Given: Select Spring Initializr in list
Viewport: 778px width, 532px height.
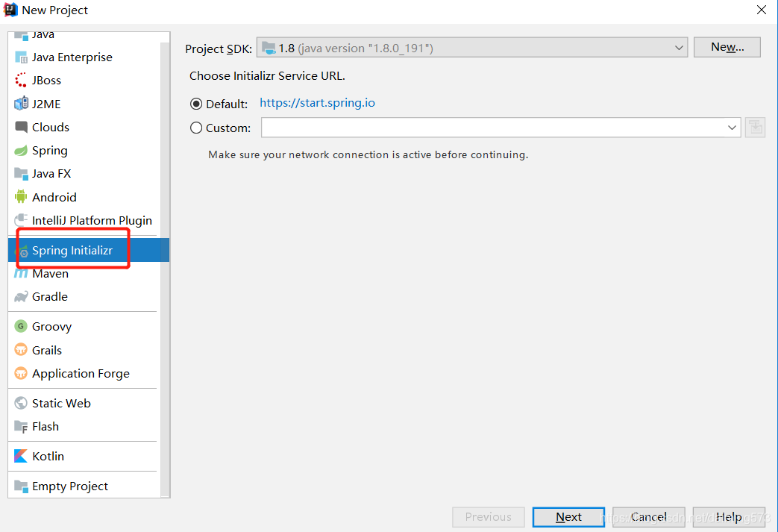Looking at the screenshot, I should (88, 250).
